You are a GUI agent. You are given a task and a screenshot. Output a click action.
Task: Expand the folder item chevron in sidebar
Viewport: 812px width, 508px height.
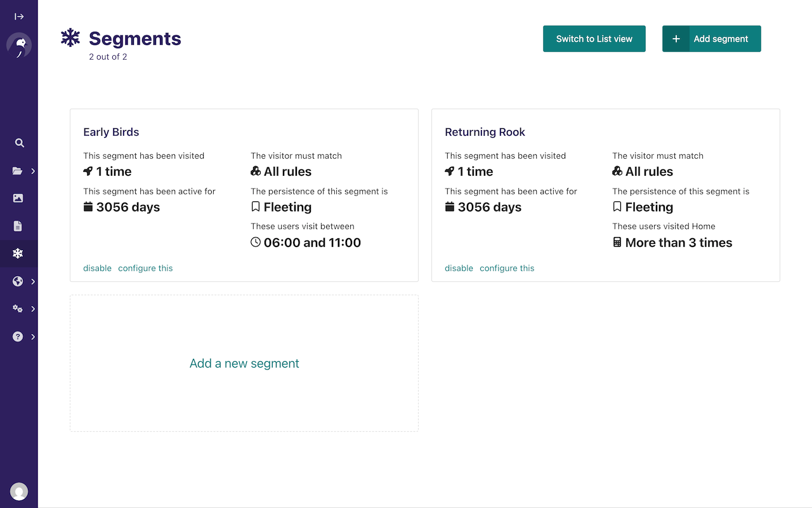point(33,170)
